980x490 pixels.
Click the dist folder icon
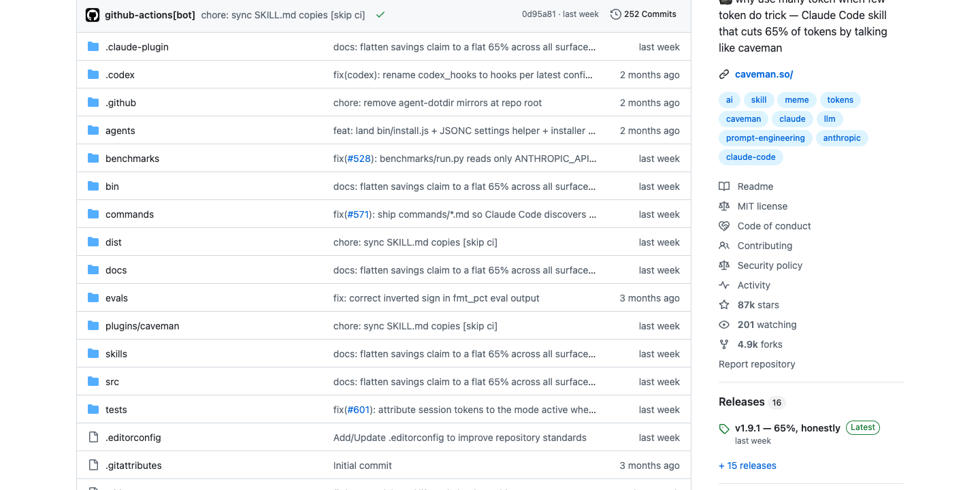coord(93,242)
